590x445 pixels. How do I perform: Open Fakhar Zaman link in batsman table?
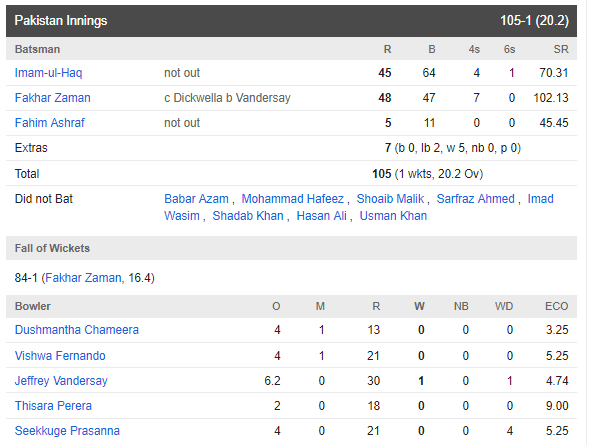[52, 98]
